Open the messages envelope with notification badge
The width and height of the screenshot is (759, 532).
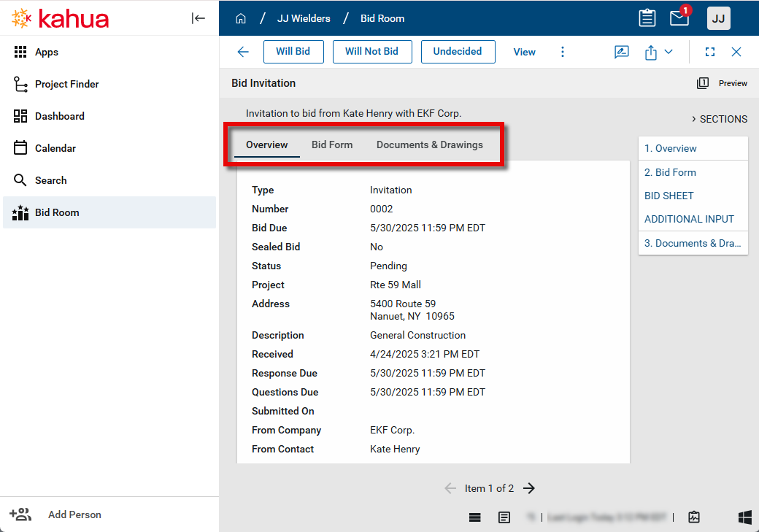point(679,18)
